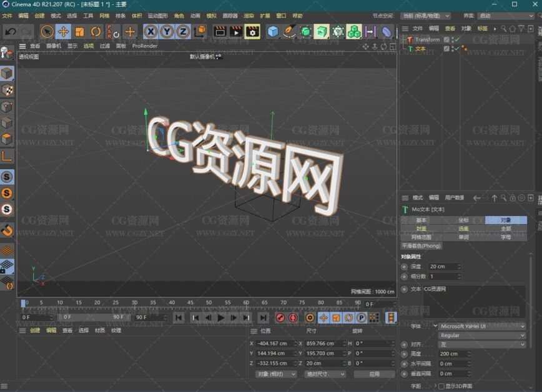Click the 应用 button in coordinates panel
Screen dimensions: 542x392
point(374,374)
